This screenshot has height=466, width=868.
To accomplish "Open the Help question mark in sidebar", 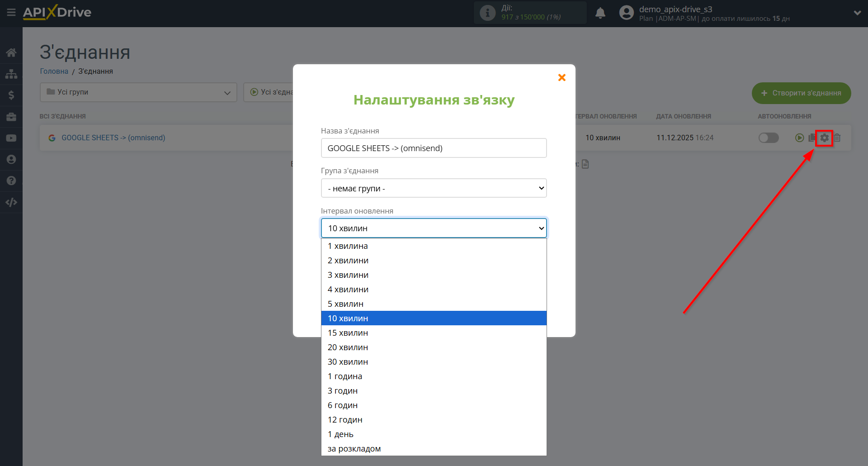I will pos(11,181).
